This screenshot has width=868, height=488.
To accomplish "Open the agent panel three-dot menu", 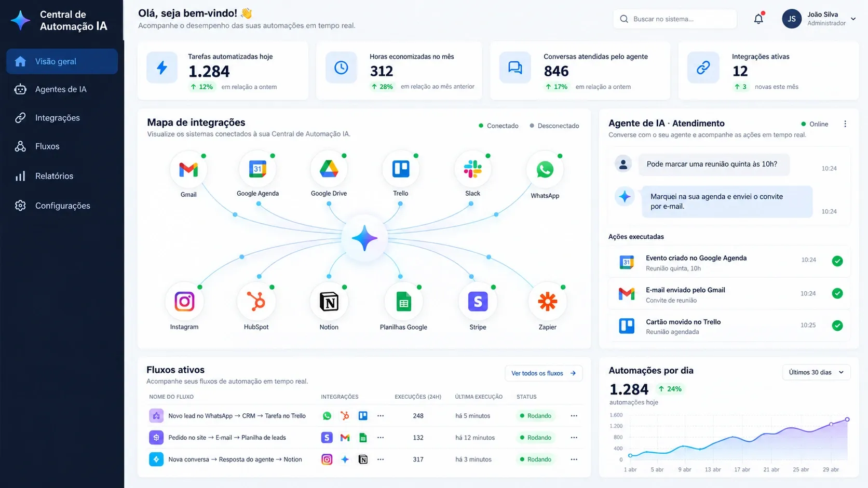I will 845,124.
